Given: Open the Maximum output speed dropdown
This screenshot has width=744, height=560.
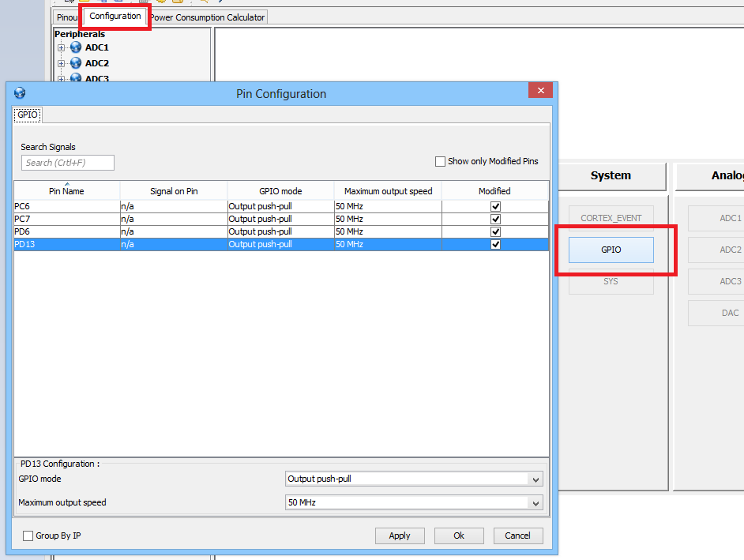Looking at the screenshot, I should pyautogui.click(x=414, y=502).
